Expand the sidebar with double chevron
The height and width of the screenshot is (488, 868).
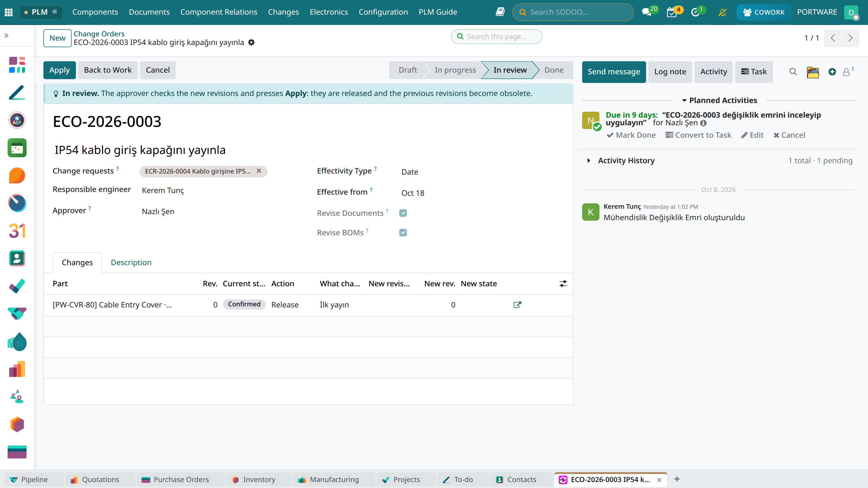(x=7, y=35)
